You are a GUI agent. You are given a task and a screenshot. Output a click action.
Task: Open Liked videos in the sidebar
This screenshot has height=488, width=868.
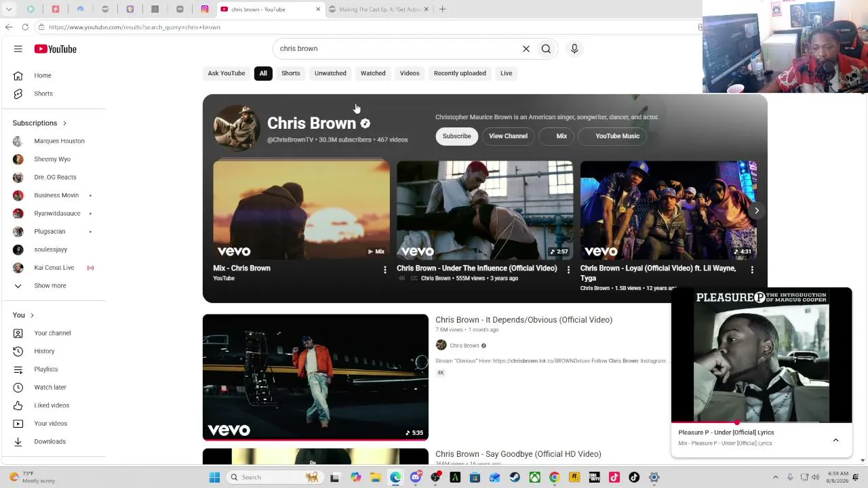[53, 405]
